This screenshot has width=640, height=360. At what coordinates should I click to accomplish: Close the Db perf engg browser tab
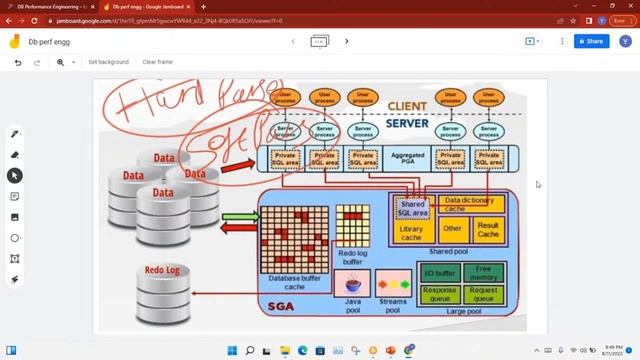coord(188,7)
